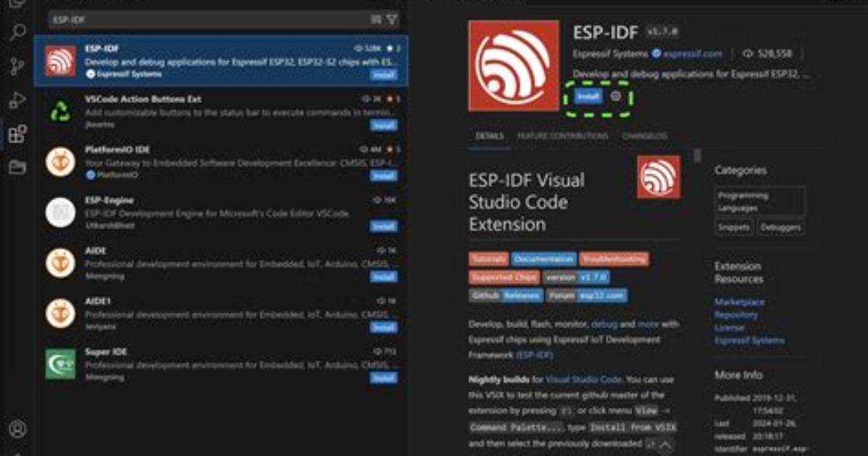Click the details pane scrollbar thumb
868x456 pixels.
pos(697,155)
